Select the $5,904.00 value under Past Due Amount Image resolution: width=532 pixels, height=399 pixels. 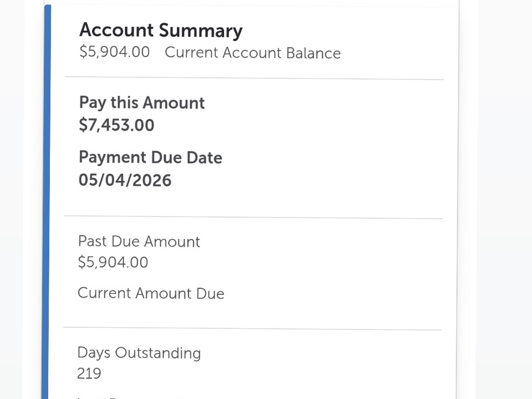pyautogui.click(x=113, y=262)
